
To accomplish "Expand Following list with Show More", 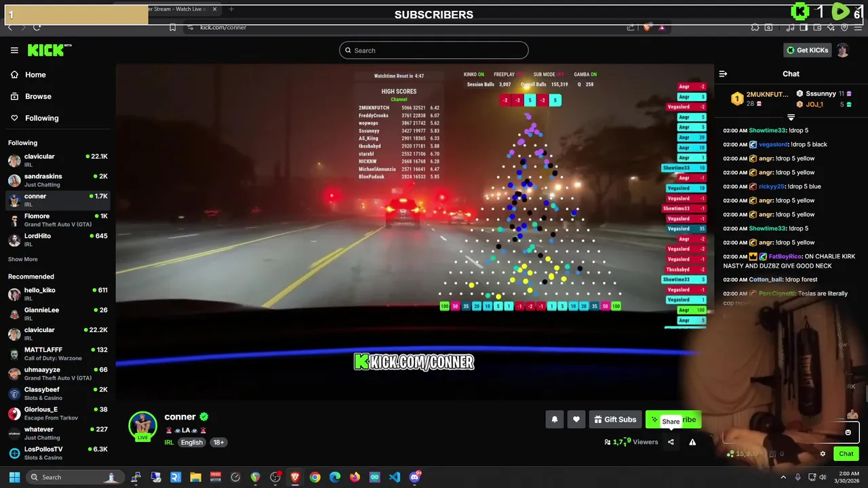I will (x=22, y=259).
